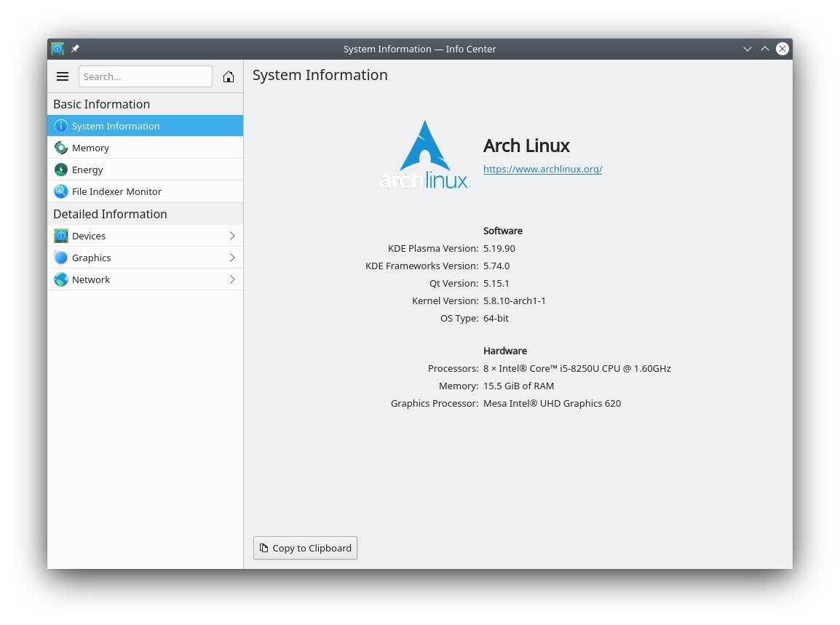The height and width of the screenshot is (625, 840).
Task: Expand the Network chevron arrow
Action: (x=232, y=279)
